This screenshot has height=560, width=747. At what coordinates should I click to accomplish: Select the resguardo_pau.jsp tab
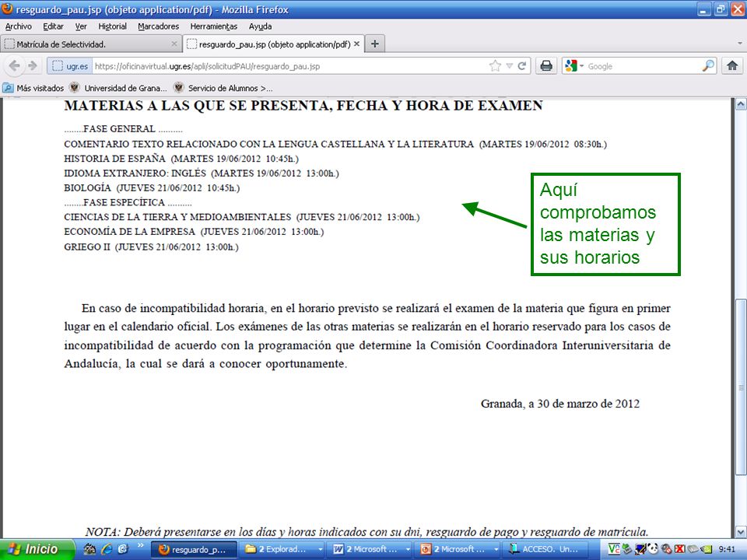click(274, 44)
